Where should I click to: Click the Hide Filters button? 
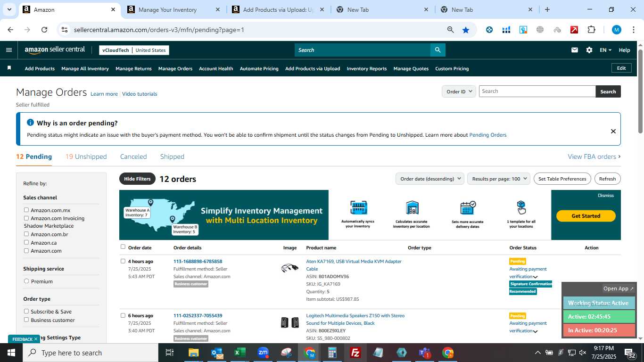pos(137,179)
